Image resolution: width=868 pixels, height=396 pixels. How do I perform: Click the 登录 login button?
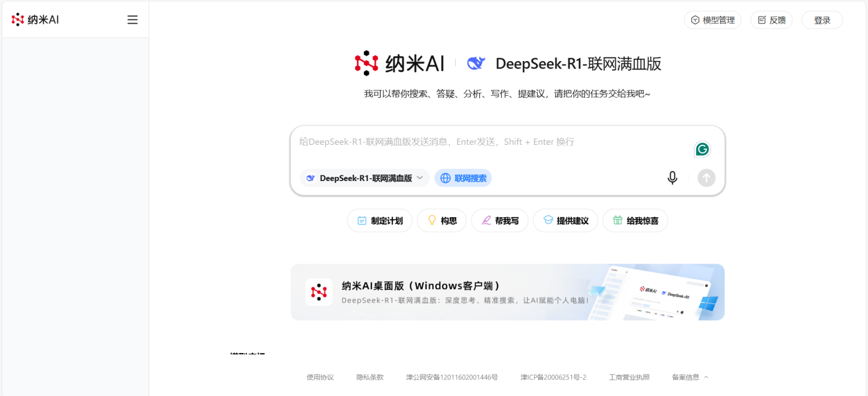(822, 19)
